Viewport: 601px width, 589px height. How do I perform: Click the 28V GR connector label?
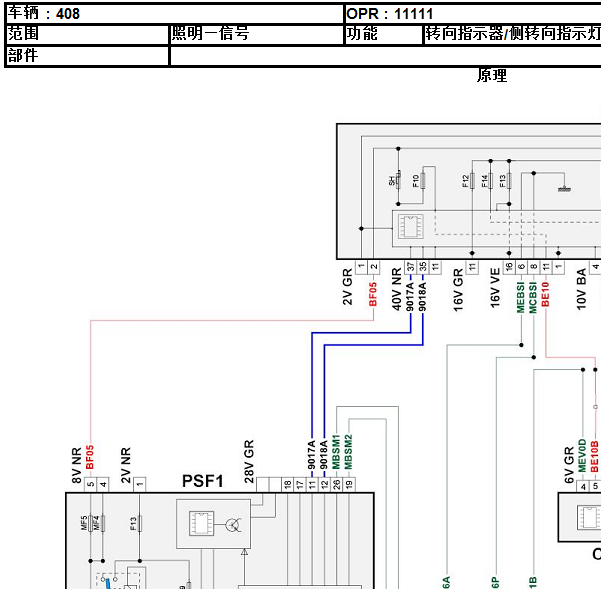point(249,461)
